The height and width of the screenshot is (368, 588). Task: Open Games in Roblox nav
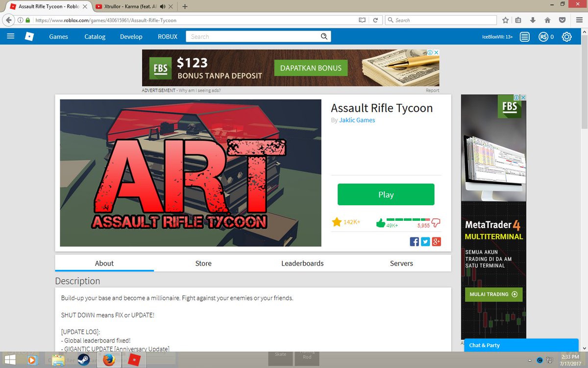[59, 36]
